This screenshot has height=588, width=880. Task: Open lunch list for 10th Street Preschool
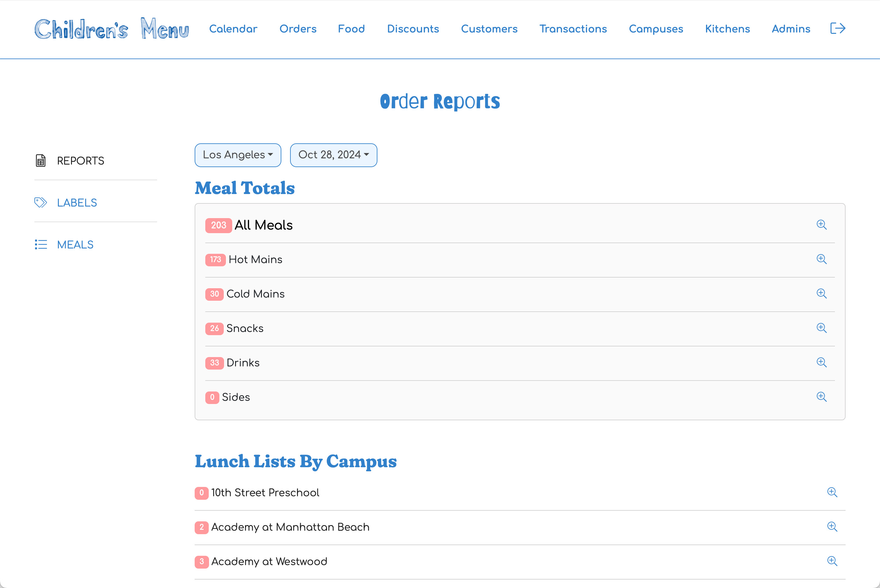(832, 492)
